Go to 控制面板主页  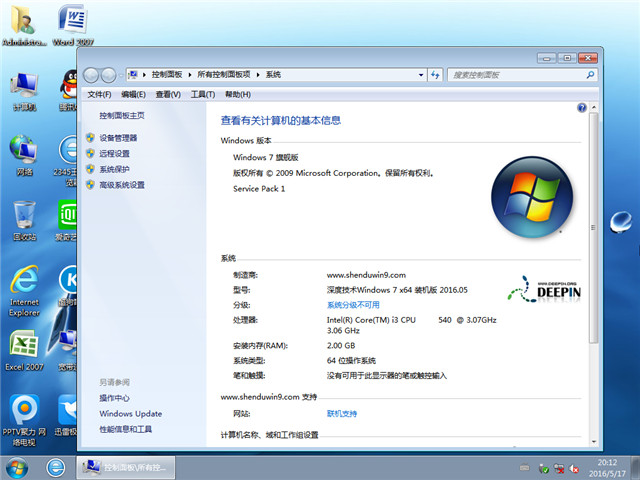(122, 116)
